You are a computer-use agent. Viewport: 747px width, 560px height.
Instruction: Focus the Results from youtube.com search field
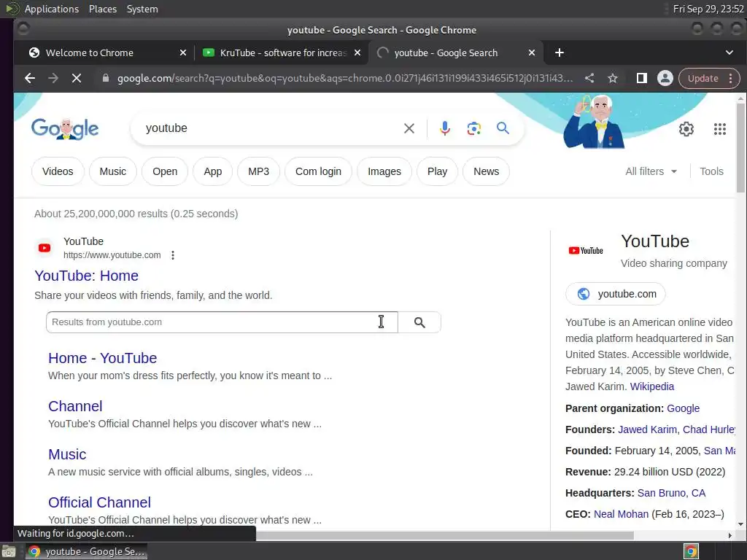click(222, 322)
